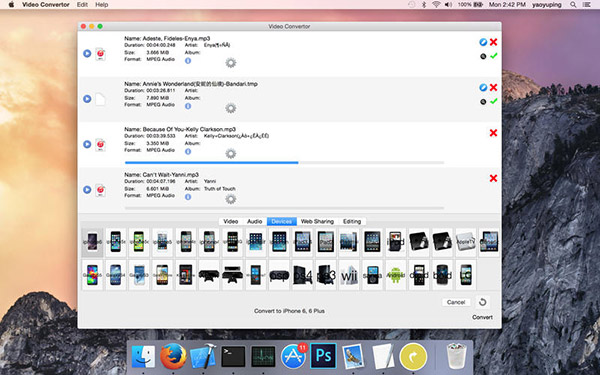The height and width of the screenshot is (375, 600).
Task: Open the Video Convertor application menu
Action: (x=46, y=5)
